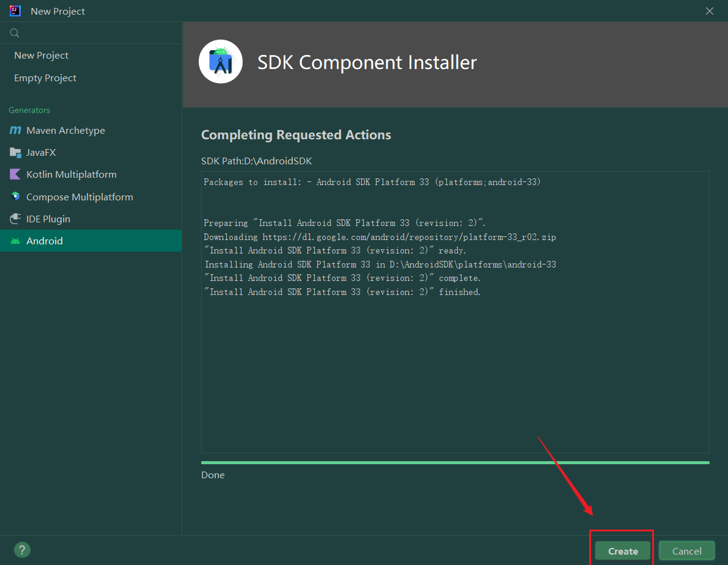This screenshot has height=565, width=728.
Task: Click the Android Studio logo in header
Action: [221, 62]
